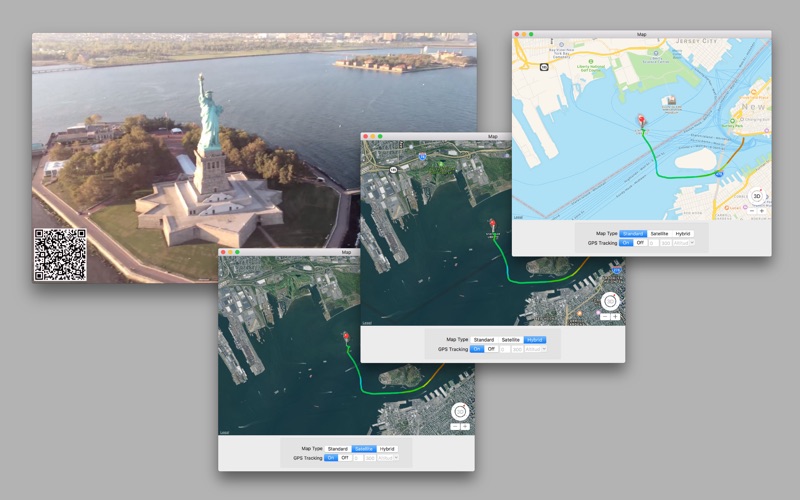
Task: Click the orange point-of-interest marker on the hybrid map
Action: (580, 313)
